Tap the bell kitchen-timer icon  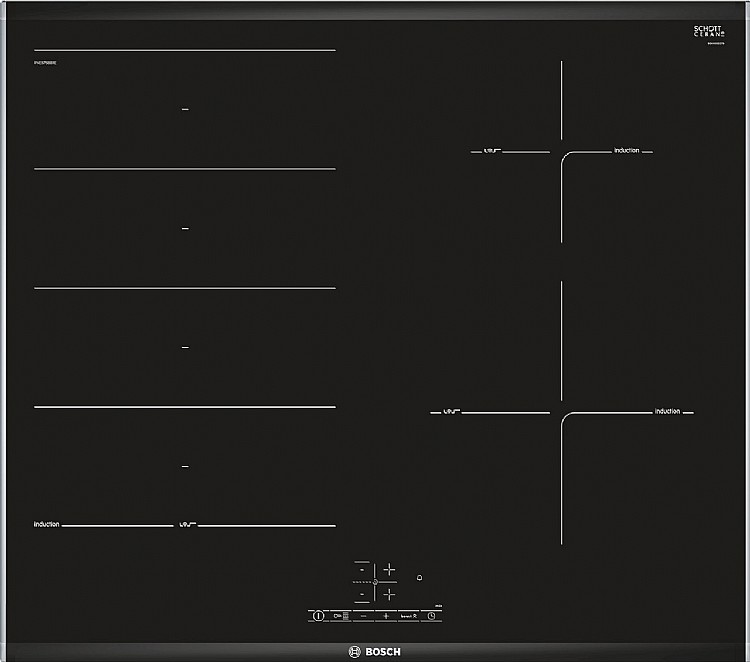click(x=419, y=578)
